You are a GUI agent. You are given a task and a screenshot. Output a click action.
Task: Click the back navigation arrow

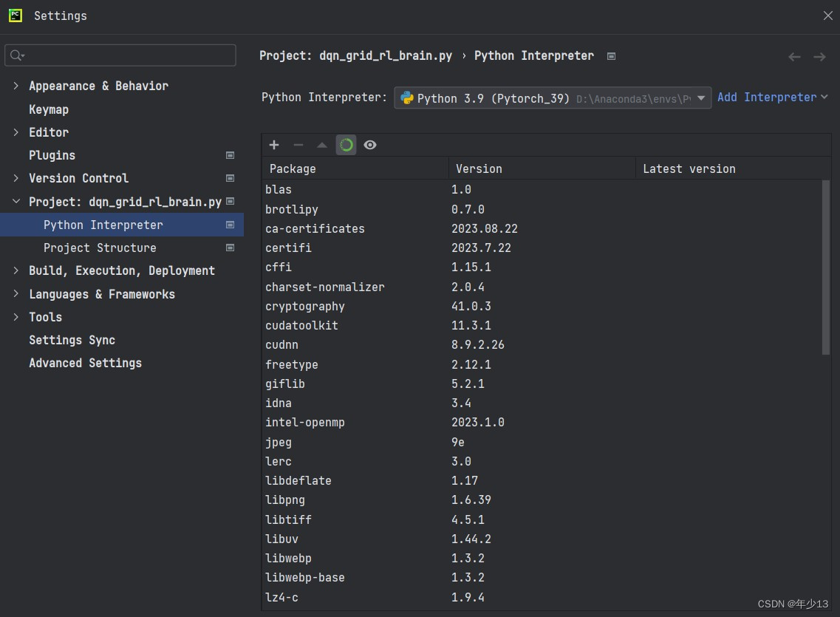(794, 56)
